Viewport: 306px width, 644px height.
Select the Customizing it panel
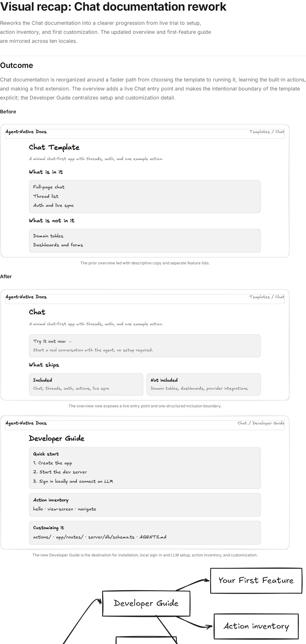pos(145,532)
